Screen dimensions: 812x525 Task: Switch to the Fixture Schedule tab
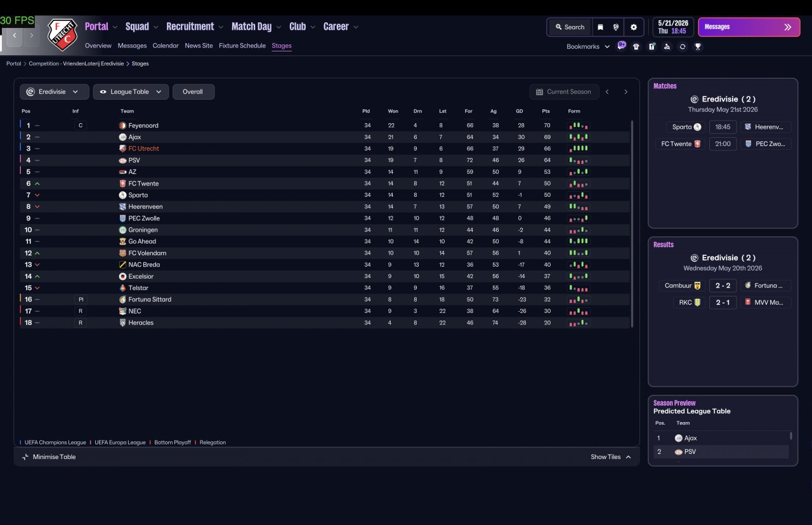pyautogui.click(x=242, y=46)
